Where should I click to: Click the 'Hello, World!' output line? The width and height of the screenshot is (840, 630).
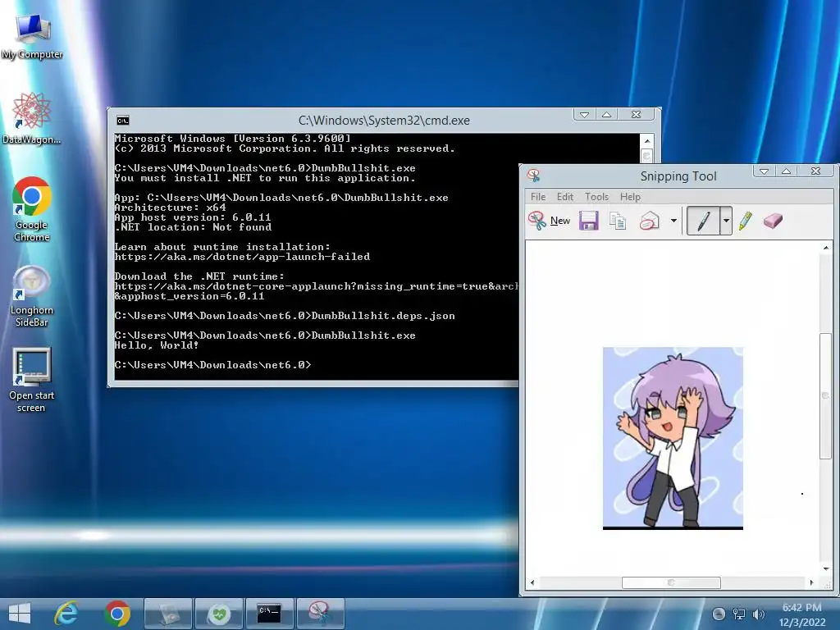click(x=157, y=345)
